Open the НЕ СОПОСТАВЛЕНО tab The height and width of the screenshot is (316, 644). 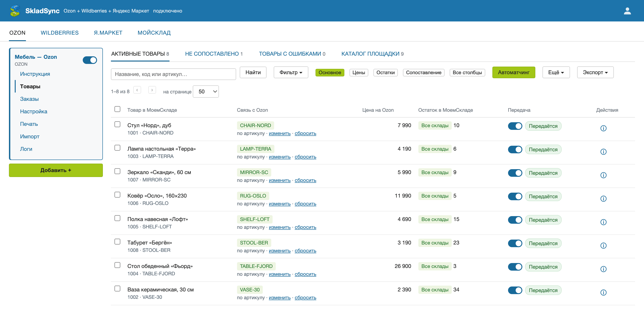tap(214, 54)
